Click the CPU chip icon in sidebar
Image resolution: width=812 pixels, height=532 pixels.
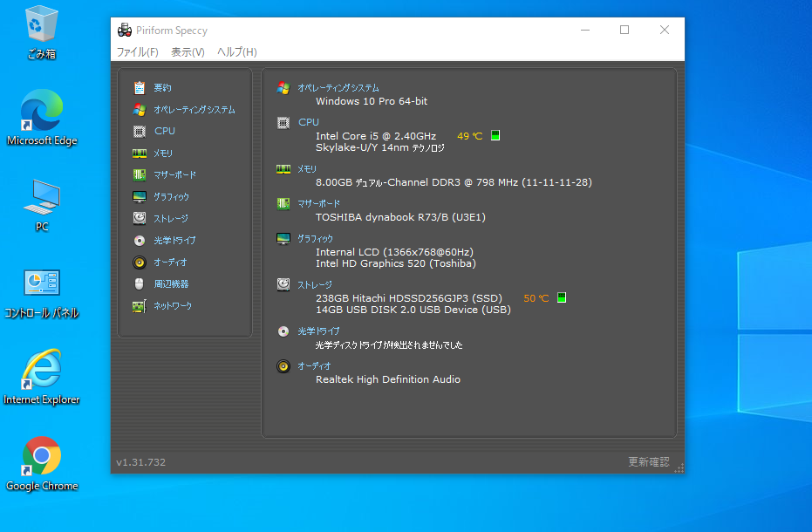[140, 132]
